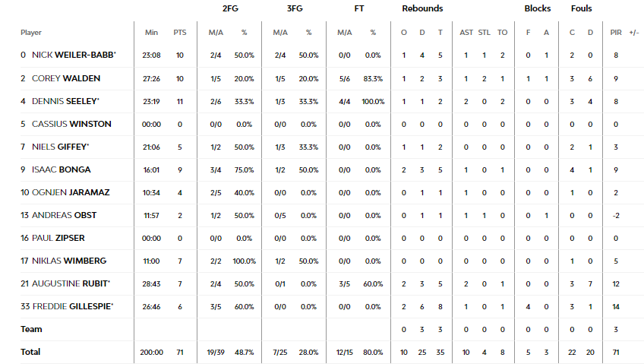
Task: Select Dennis Seeley player name
Action: click(66, 101)
